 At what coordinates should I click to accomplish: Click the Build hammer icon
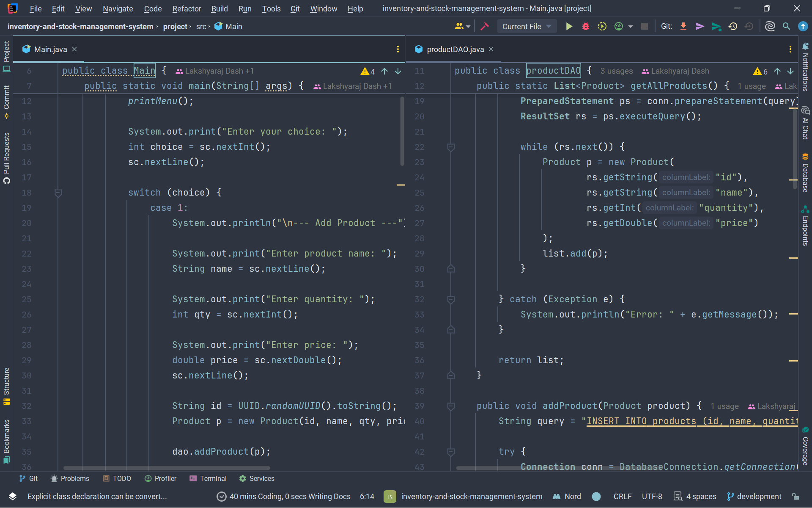[485, 27]
